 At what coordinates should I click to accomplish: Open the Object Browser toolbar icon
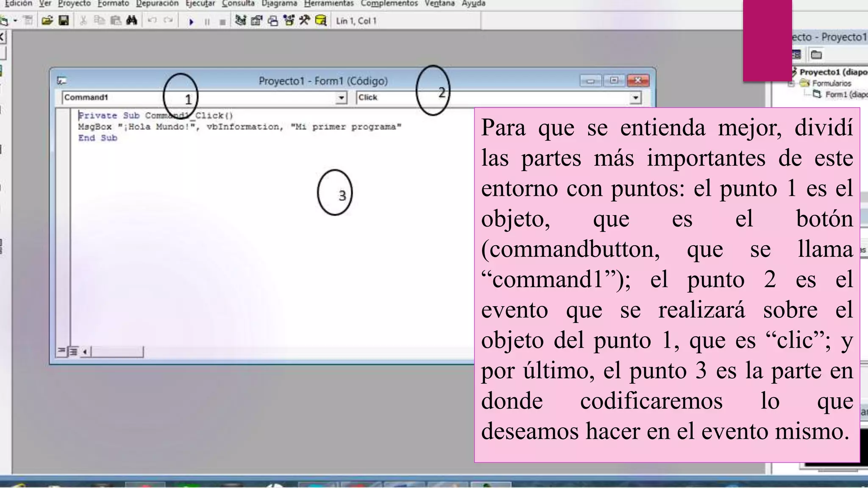289,20
